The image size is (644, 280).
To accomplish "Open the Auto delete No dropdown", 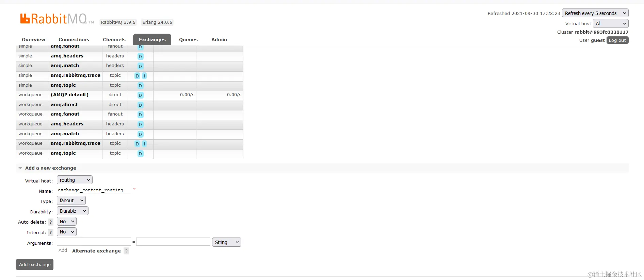I will (67, 222).
